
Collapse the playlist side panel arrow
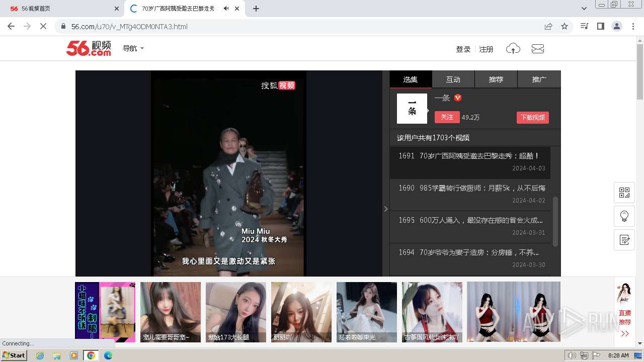pyautogui.click(x=386, y=209)
